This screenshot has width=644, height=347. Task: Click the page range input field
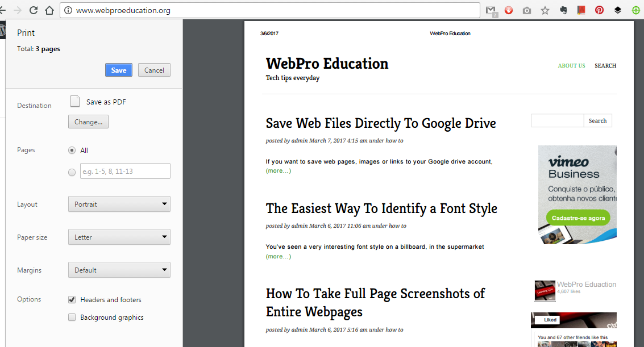[x=125, y=171]
